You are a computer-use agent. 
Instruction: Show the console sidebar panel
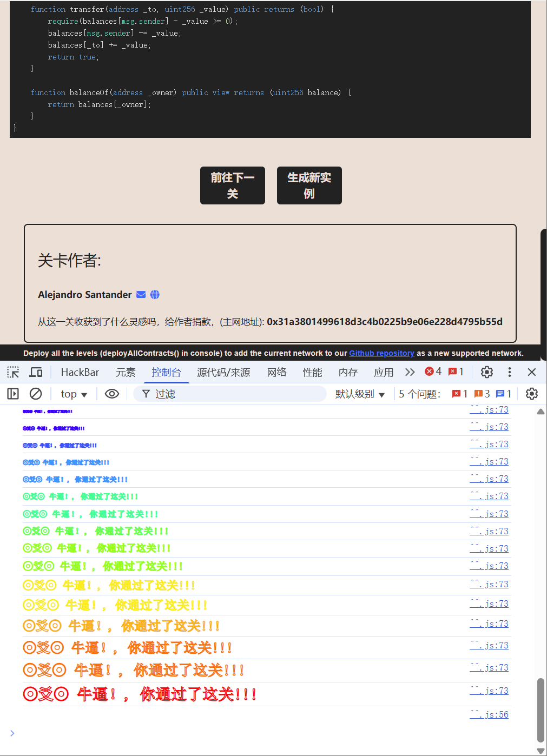(x=13, y=394)
